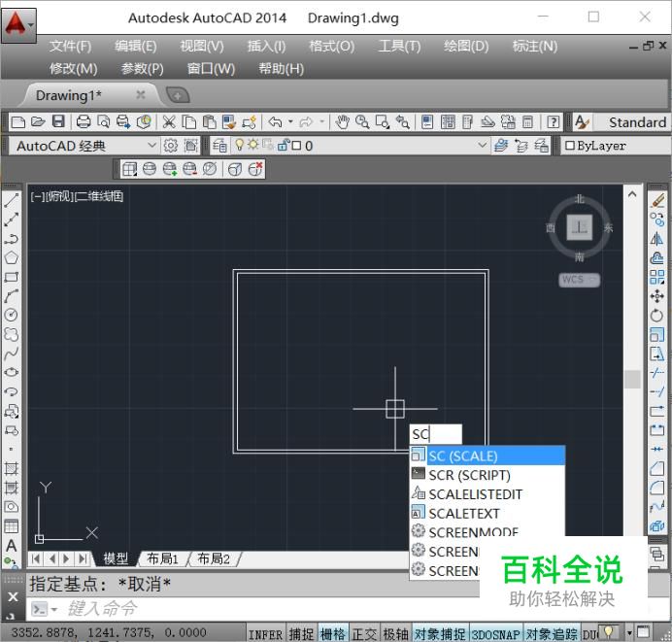Open the Text Style icon beside Standard
Image resolution: width=672 pixels, height=642 pixels.
point(582,122)
